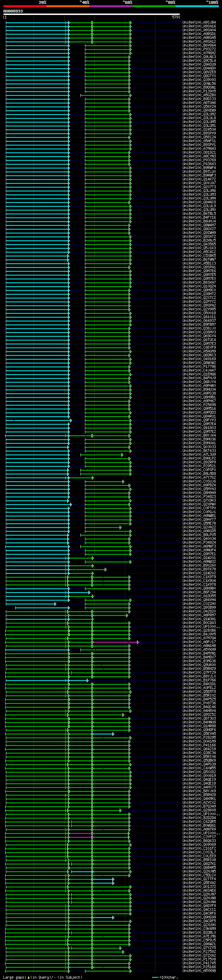The height and width of the screenshot is (980, 222).
Task: Select the UniRef100_Q9AVT7 label
Action: [199, 520]
